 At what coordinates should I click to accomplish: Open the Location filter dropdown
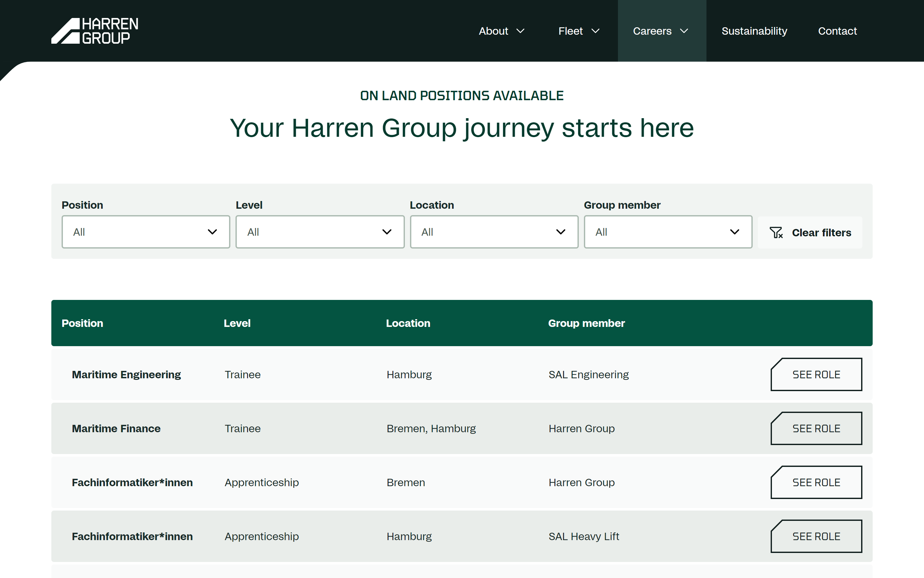pyautogui.click(x=494, y=232)
